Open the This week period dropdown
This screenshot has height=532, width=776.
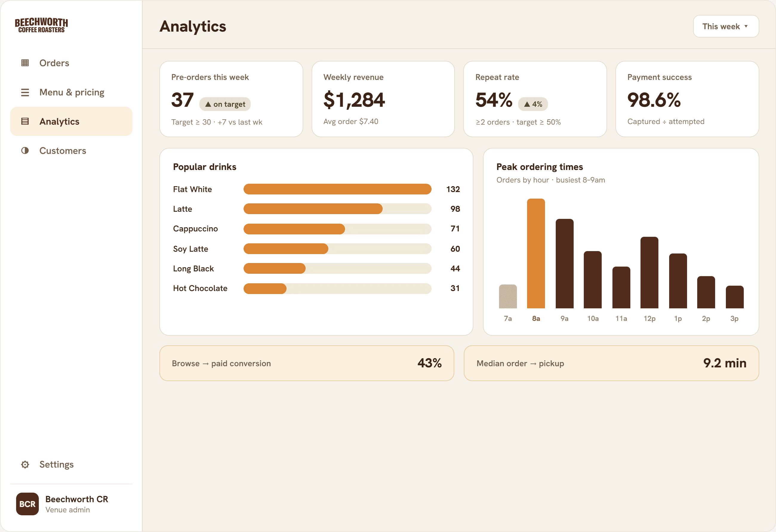tap(726, 26)
